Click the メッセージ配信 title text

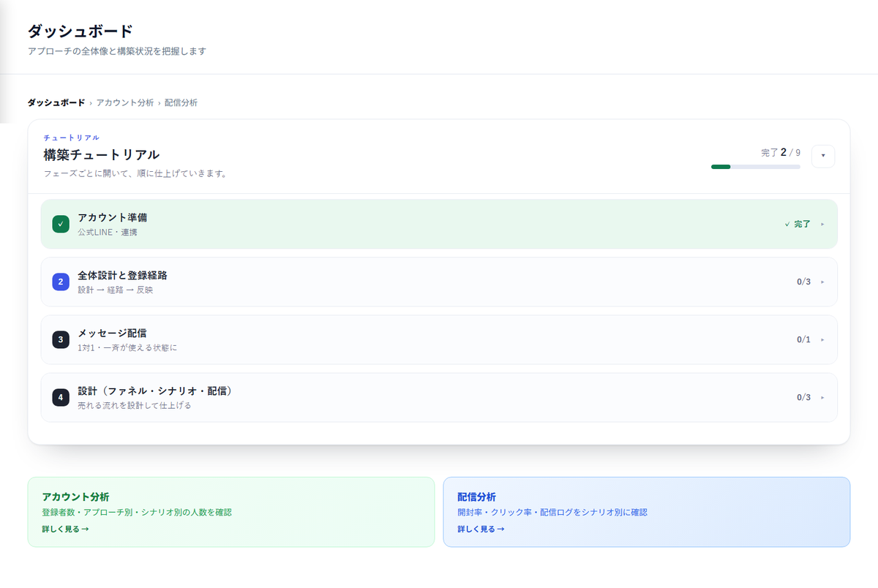[x=113, y=333]
